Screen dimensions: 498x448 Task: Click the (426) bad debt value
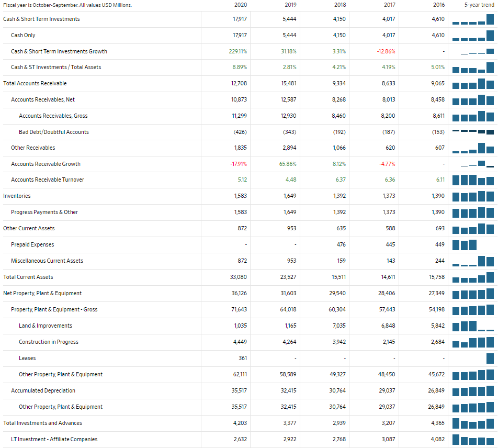[x=240, y=132]
